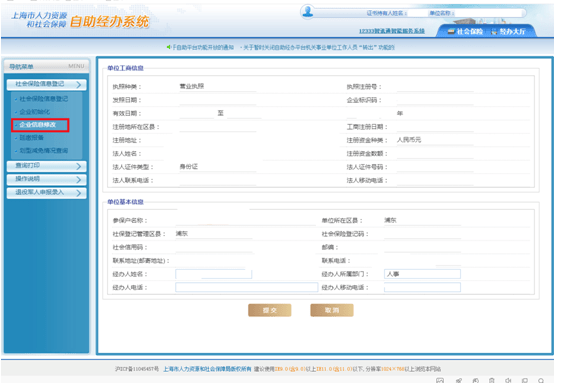Click the 注册资金数额 label
This screenshot has width=566, height=383.
pyautogui.click(x=367, y=153)
